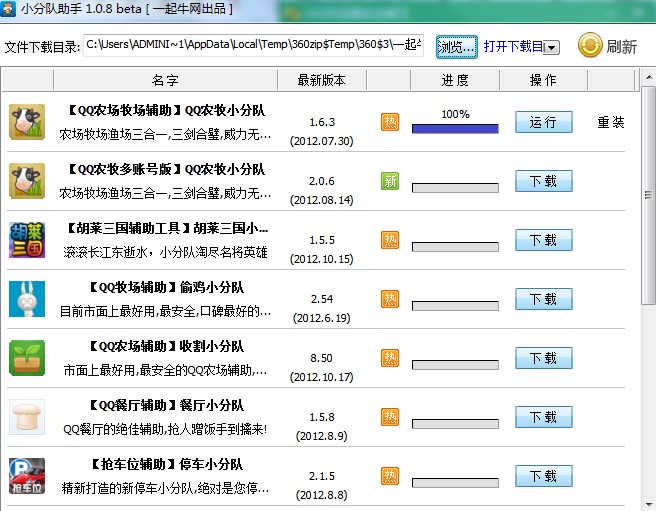The height and width of the screenshot is (511, 656).
Task: Open dropdown arrow next to 打开下载目
Action: (552, 48)
